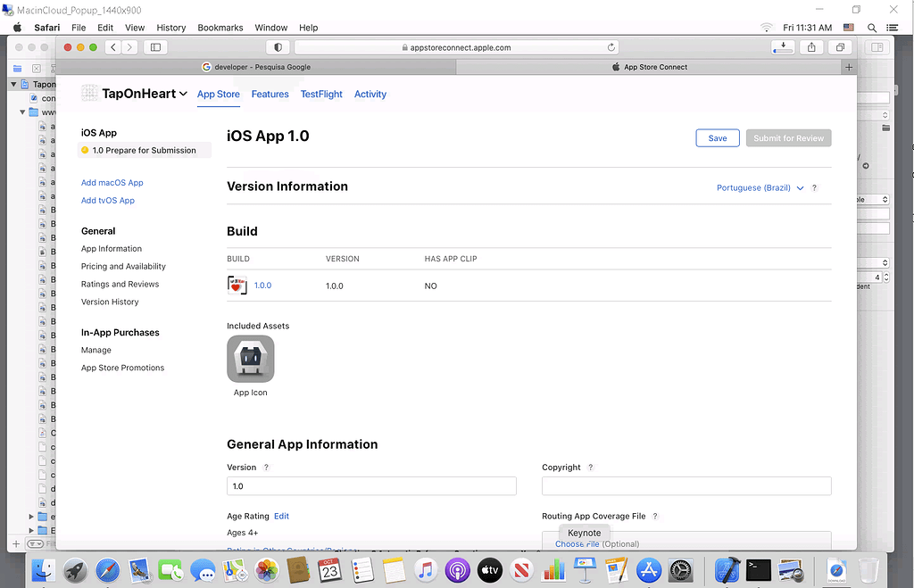Click the content blocker shield in the address bar
This screenshot has width=914, height=588.
(x=277, y=47)
